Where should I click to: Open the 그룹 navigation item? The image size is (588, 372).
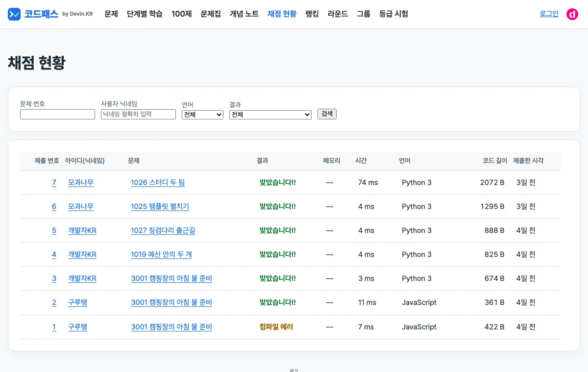[364, 14]
